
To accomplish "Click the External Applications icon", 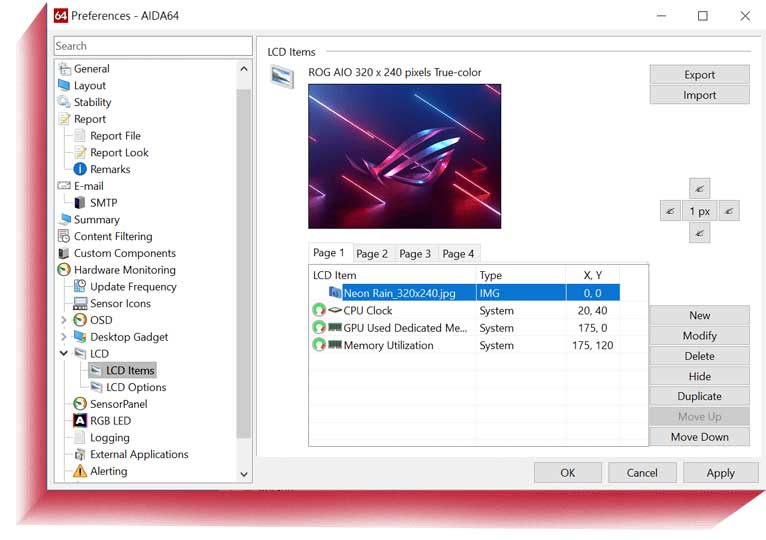I will point(80,454).
